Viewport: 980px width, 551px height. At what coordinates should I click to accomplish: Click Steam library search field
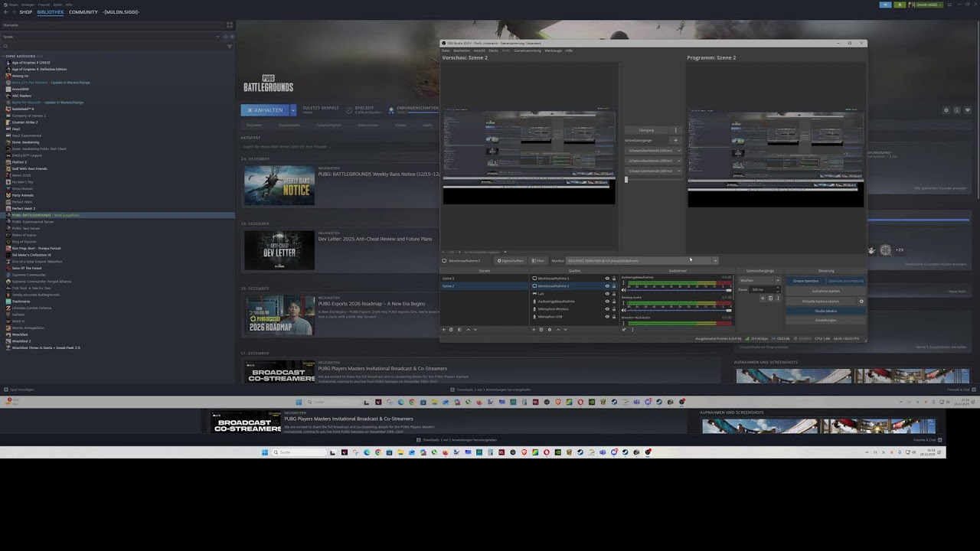point(113,46)
